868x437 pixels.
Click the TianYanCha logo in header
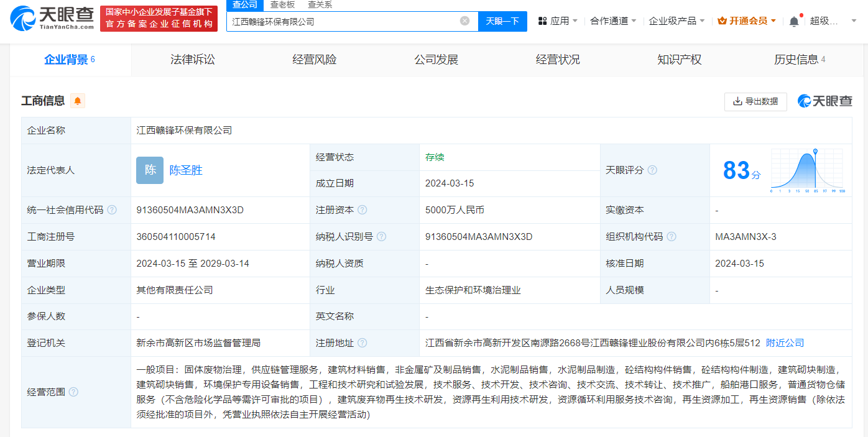tap(52, 19)
